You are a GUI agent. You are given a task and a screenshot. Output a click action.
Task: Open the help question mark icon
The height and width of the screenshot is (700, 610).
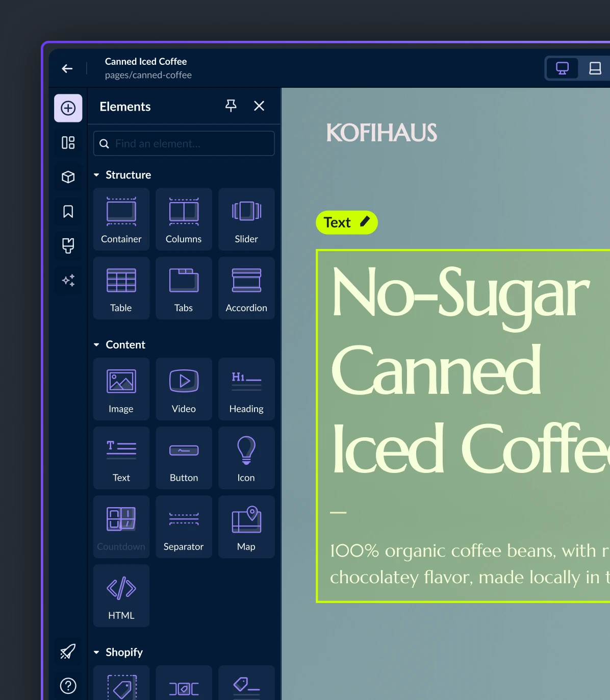coord(68,686)
